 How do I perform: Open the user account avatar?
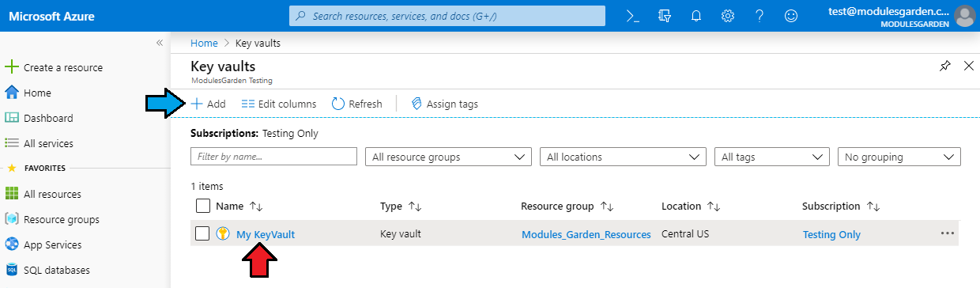tap(964, 16)
